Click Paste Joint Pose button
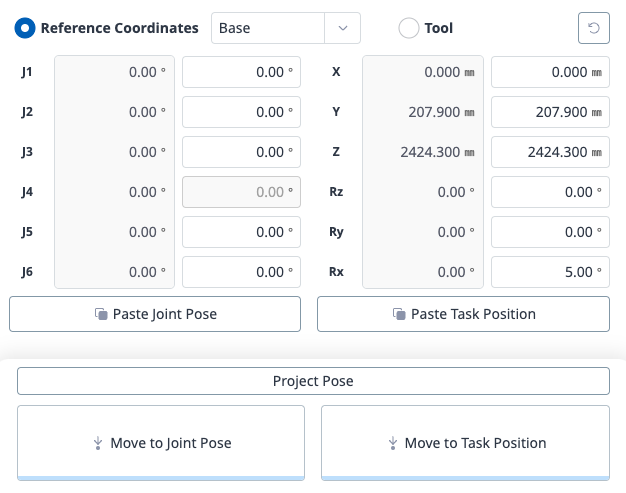This screenshot has width=626, height=493. [155, 314]
